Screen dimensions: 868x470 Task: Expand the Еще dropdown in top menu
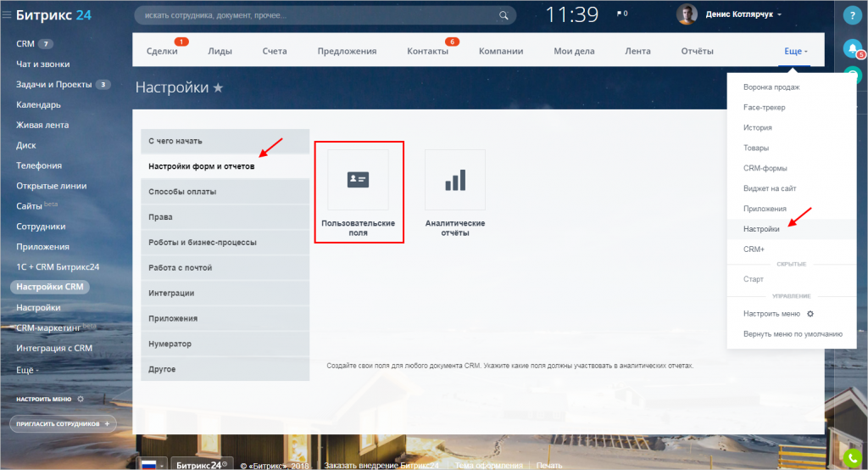coord(795,51)
